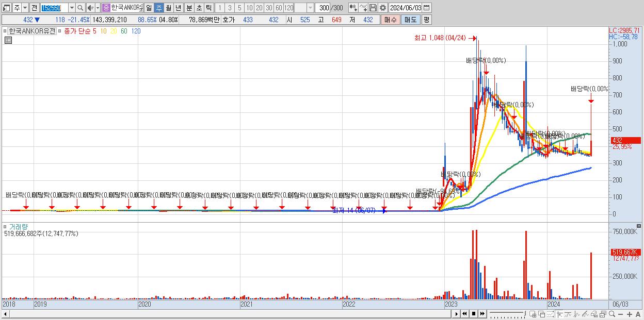Click the horizontal scrollbar at bottom-left

tap(227, 314)
